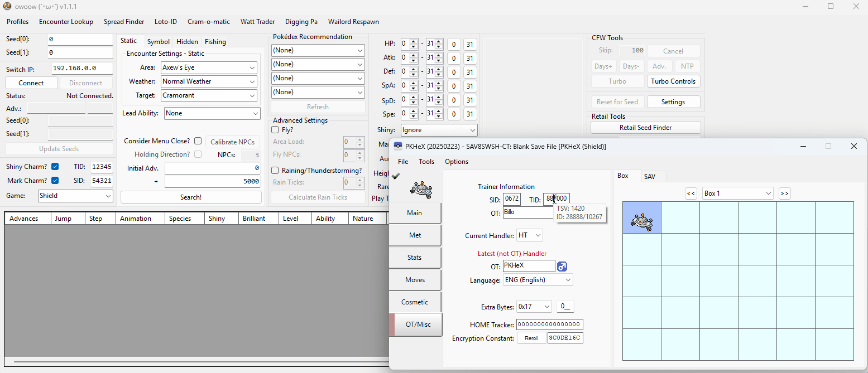
Task: Enable Raining/Thunderstorming checkbox
Action: 275,171
